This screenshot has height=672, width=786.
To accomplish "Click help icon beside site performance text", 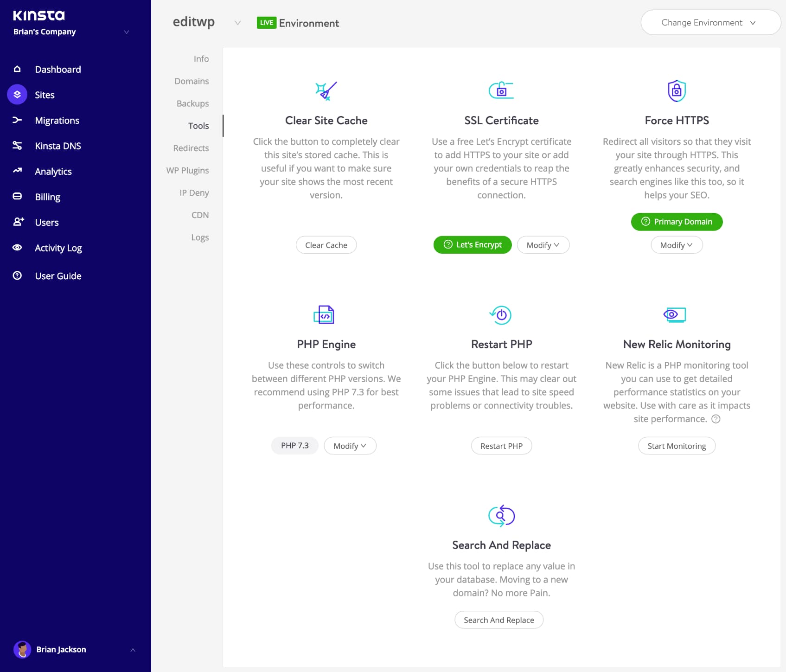I will (x=716, y=419).
